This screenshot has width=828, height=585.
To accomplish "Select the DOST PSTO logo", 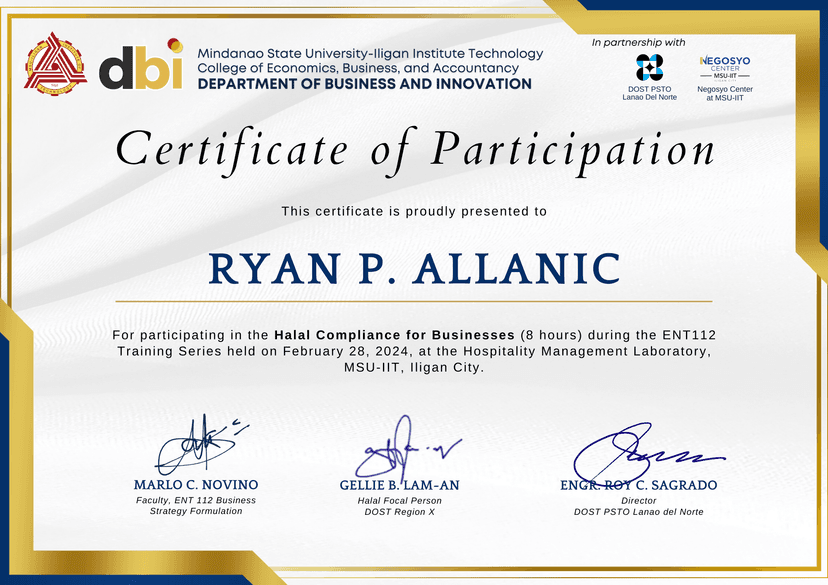I will coord(650,67).
